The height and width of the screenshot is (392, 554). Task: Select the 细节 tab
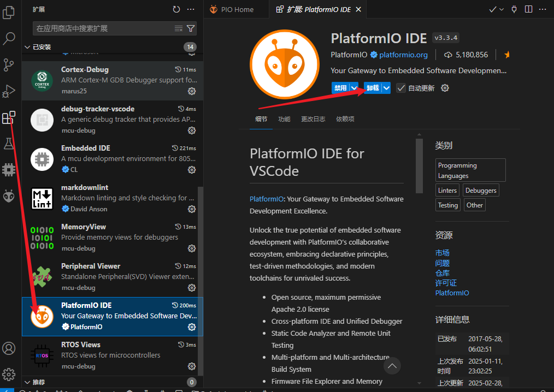pyautogui.click(x=261, y=119)
